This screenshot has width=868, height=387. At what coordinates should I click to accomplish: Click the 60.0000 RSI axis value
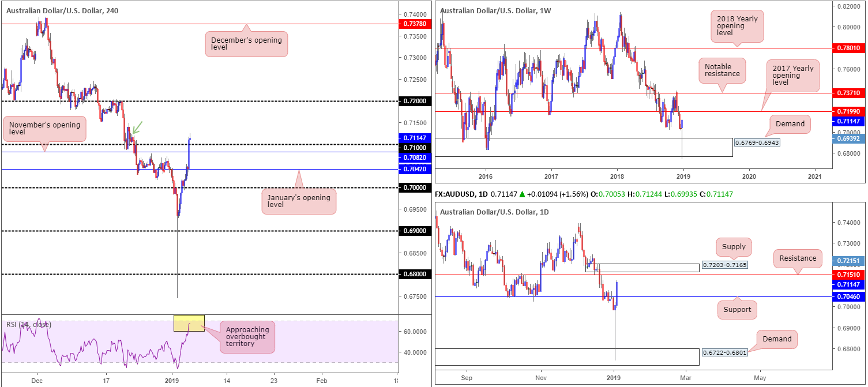pyautogui.click(x=415, y=332)
